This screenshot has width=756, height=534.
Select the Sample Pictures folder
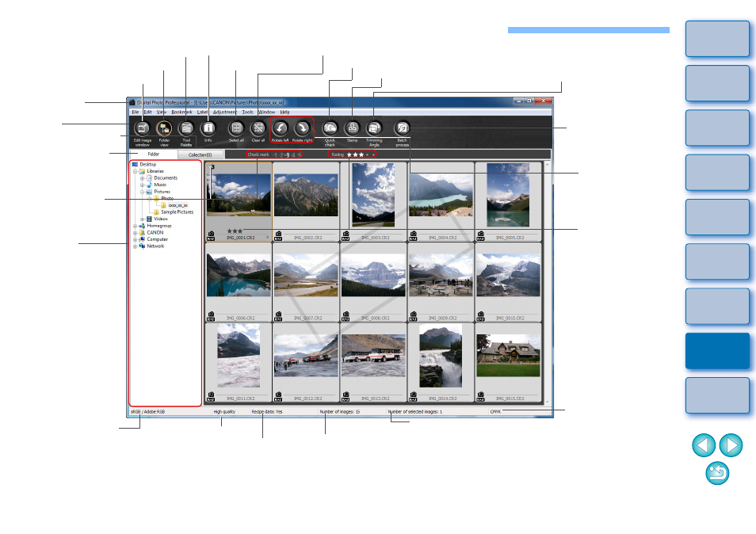pos(177,212)
